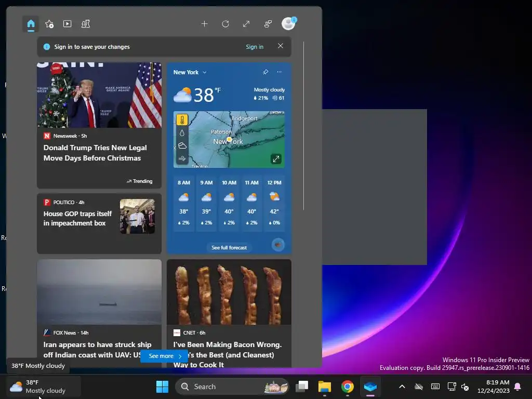Click the Mostly cloudy condition text
532x399 pixels.
point(269,89)
